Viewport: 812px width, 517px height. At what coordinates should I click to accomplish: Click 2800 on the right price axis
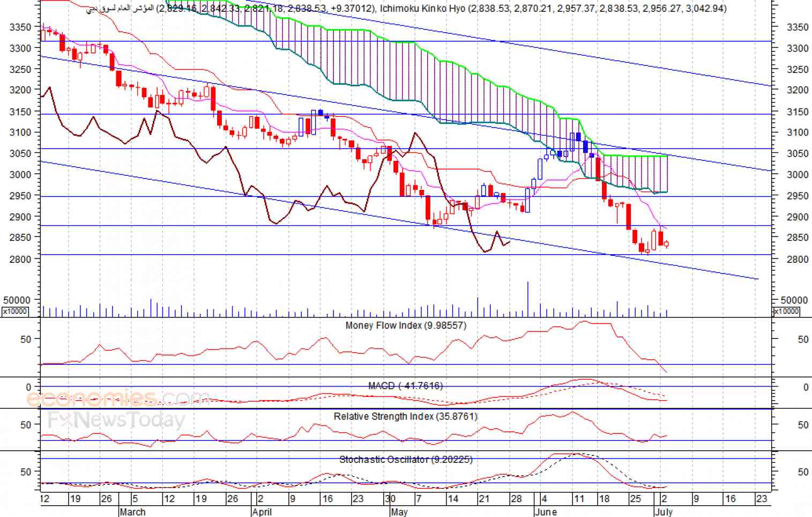pos(798,259)
